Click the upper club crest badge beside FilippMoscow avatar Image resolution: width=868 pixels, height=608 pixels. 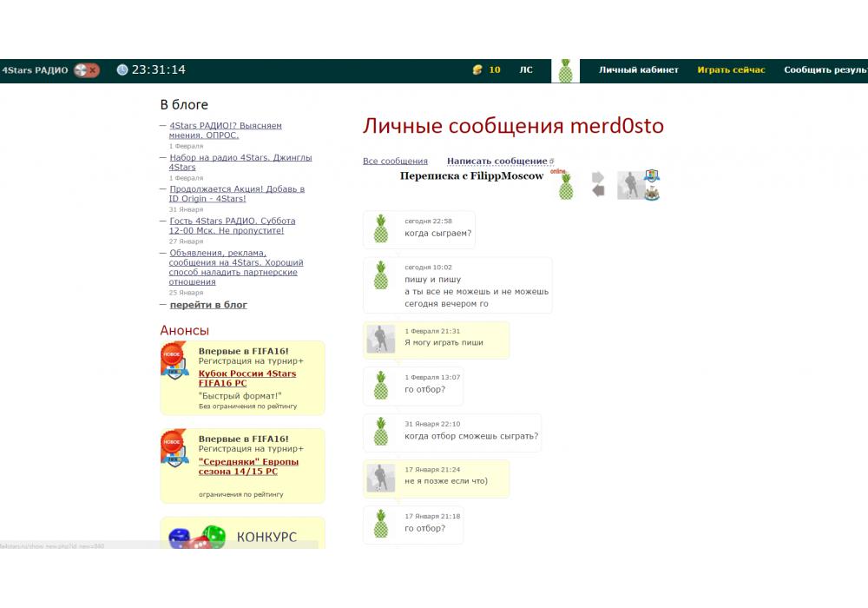652,176
